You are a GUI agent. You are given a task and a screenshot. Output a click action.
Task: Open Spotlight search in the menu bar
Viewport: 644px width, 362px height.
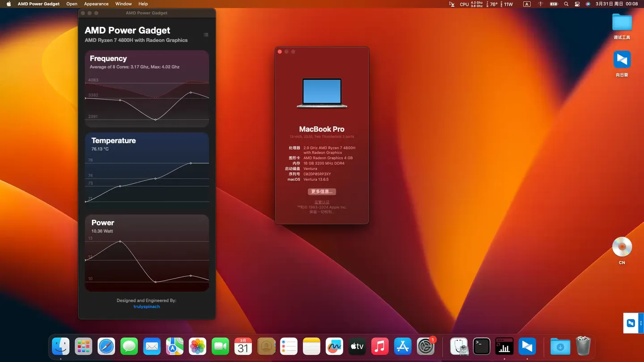coord(566,4)
